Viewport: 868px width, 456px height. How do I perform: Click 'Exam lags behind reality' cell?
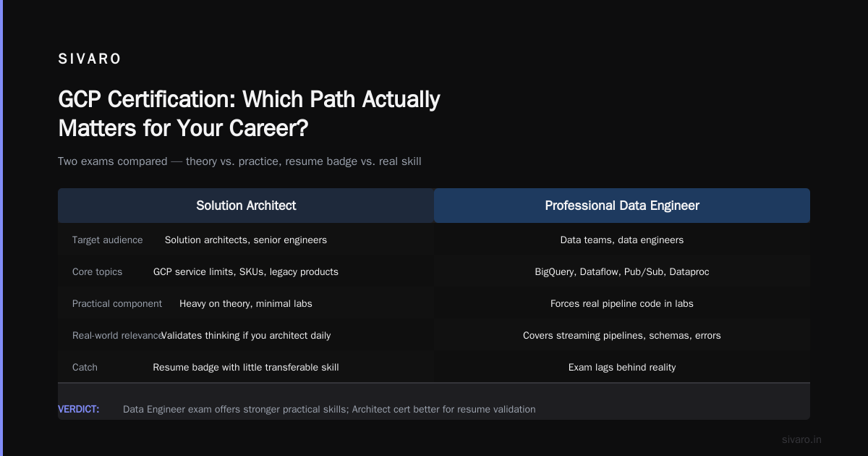622,367
